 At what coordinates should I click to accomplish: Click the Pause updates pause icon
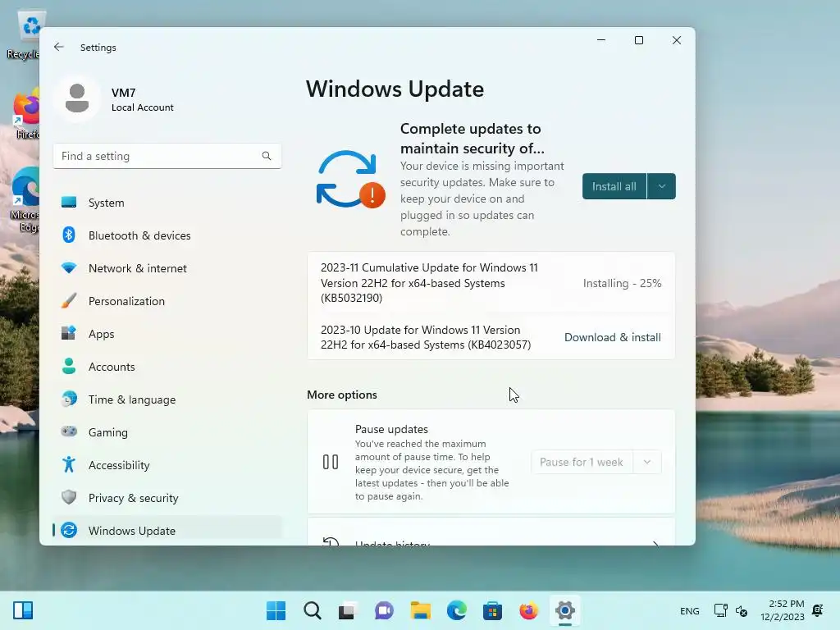click(331, 462)
